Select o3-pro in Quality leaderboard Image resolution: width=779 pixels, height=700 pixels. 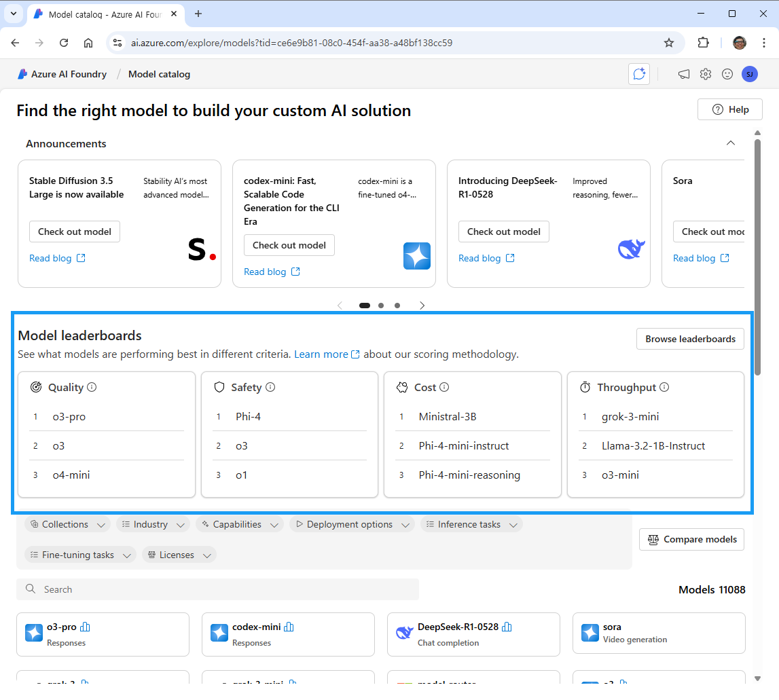(69, 417)
